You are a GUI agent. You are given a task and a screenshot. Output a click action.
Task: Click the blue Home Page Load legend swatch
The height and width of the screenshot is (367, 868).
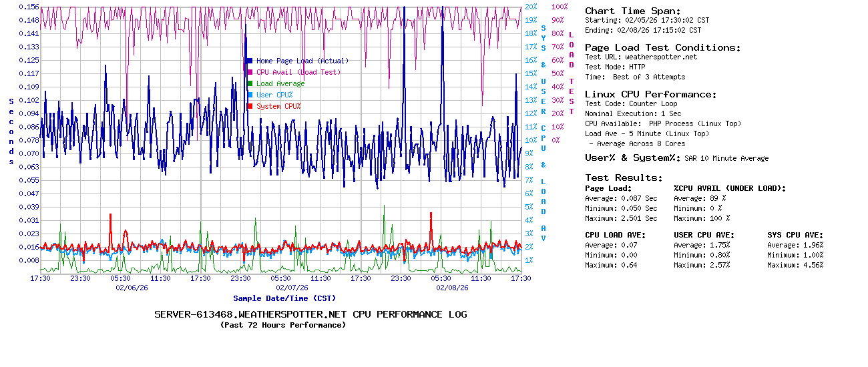pyautogui.click(x=250, y=61)
